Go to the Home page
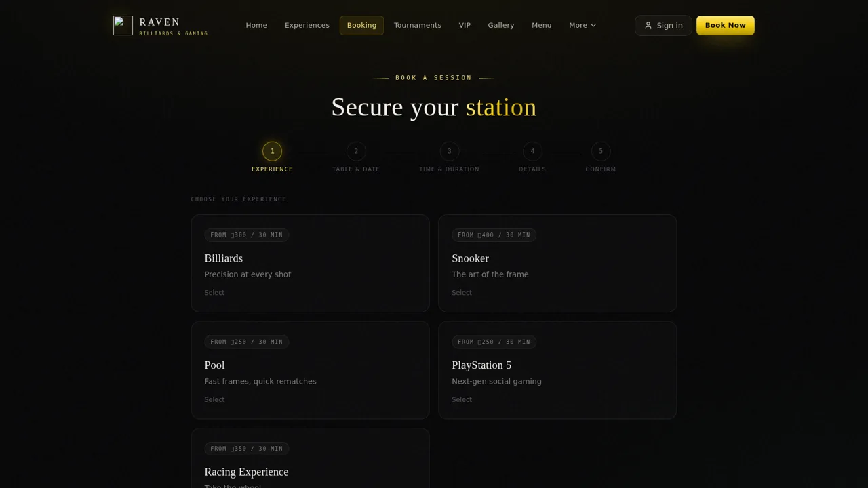 tap(256, 25)
